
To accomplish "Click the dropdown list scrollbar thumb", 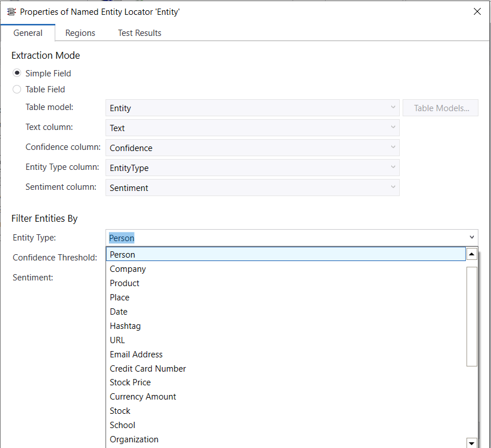I will pyautogui.click(x=472, y=316).
